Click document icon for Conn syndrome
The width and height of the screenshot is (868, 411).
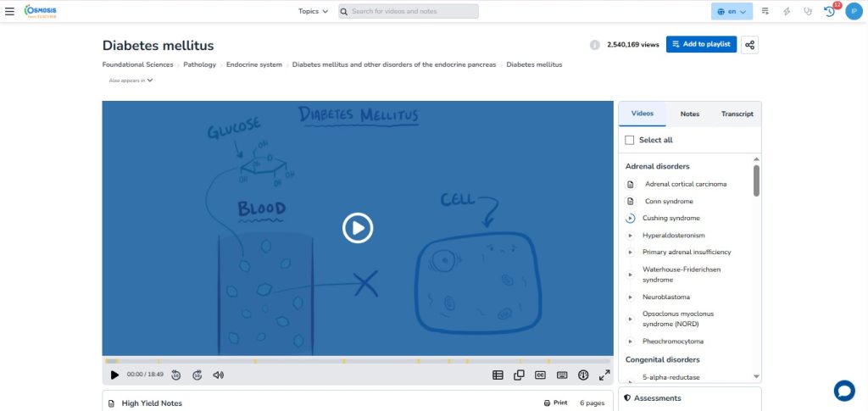tap(630, 202)
